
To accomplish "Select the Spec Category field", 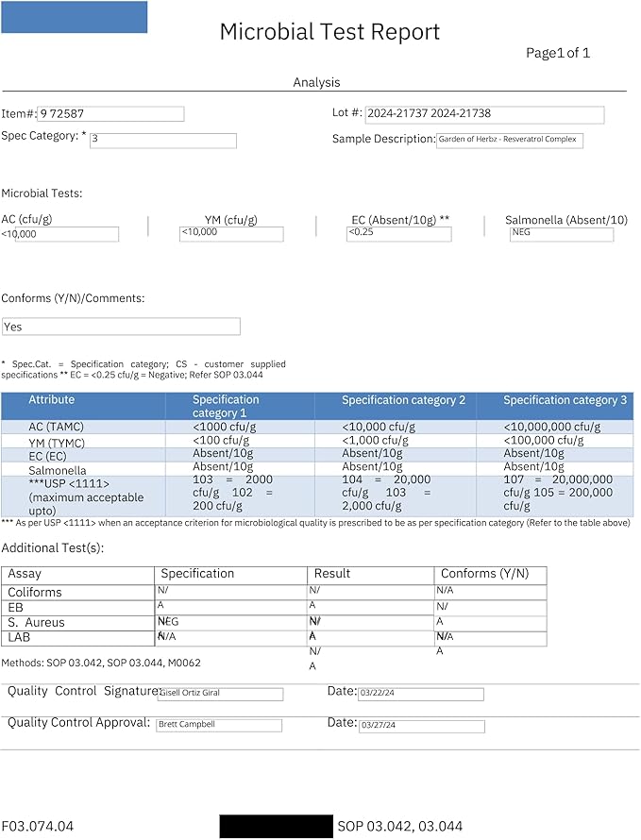I will click(162, 141).
